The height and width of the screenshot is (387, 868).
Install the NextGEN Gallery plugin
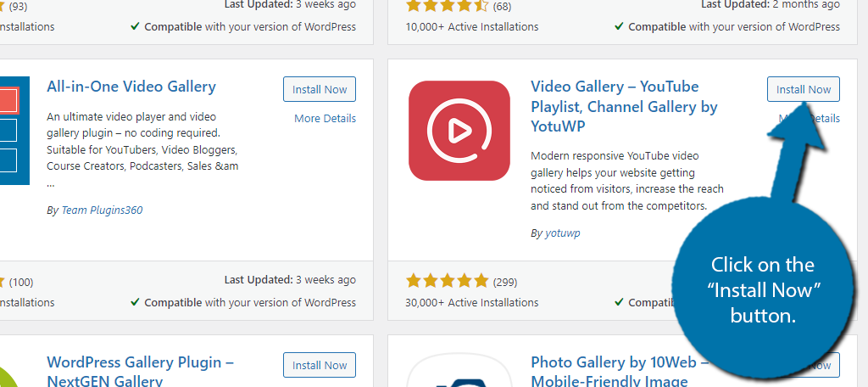tap(320, 366)
